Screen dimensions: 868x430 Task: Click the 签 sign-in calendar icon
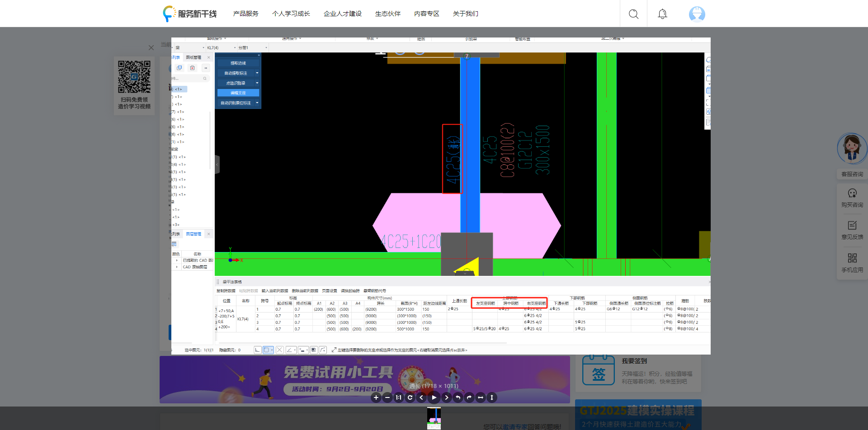(x=599, y=370)
